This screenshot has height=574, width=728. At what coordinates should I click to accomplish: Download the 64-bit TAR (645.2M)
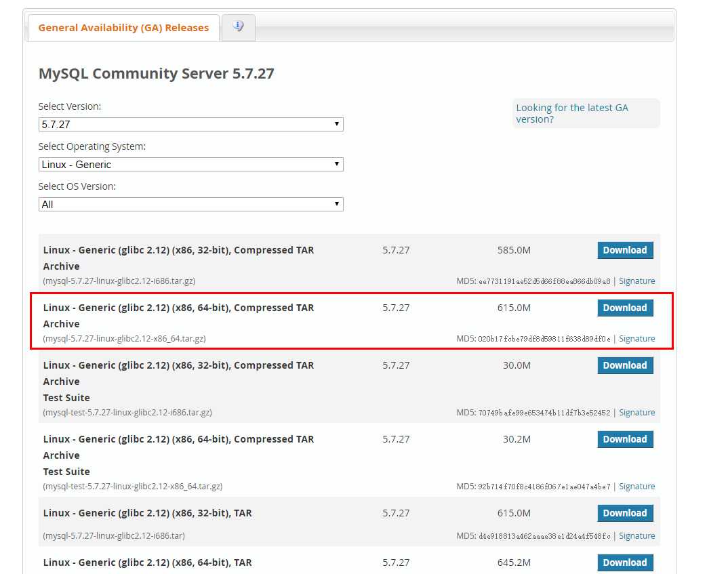pyautogui.click(x=625, y=562)
